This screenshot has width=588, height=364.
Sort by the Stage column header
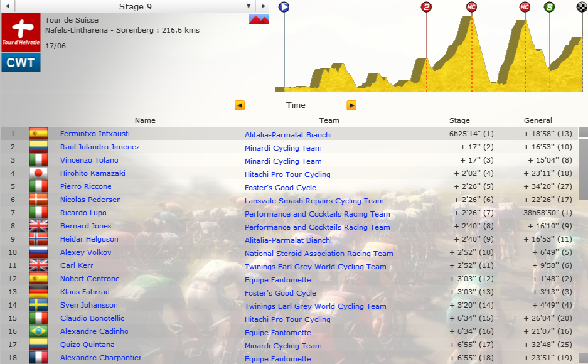[x=459, y=120]
